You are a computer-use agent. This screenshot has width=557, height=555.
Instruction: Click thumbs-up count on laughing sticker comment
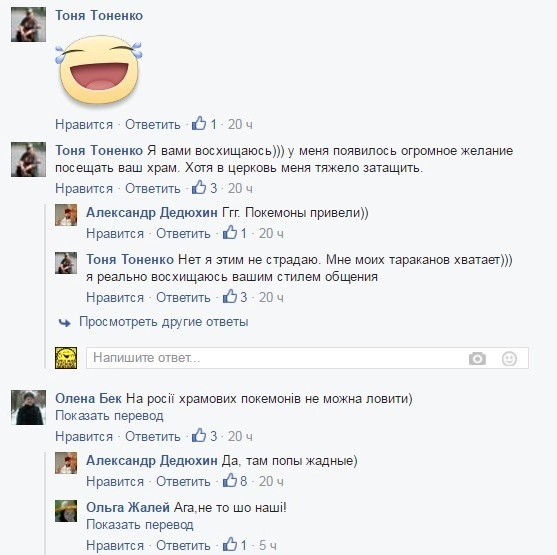click(x=213, y=124)
